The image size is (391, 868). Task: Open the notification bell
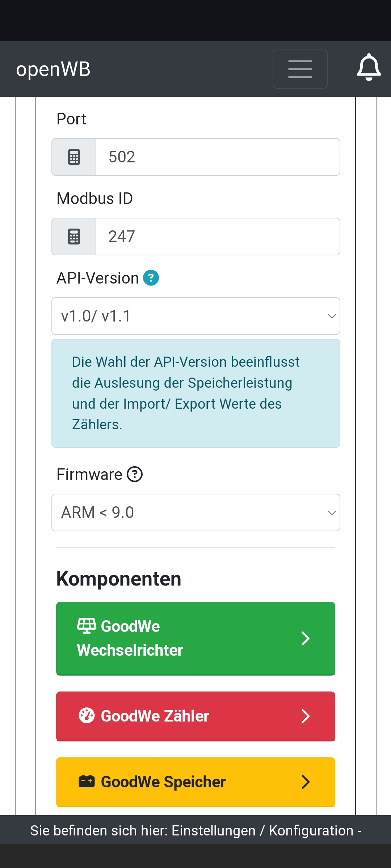pos(369,68)
